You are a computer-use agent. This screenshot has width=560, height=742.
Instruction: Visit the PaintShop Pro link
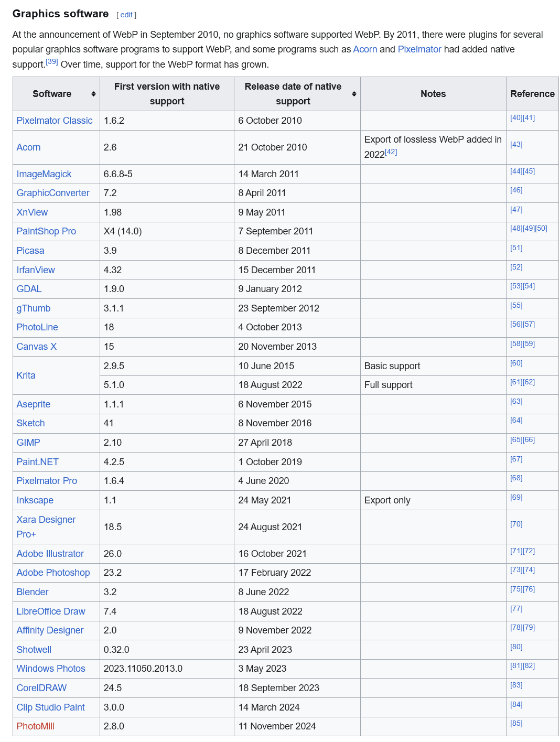pos(46,231)
